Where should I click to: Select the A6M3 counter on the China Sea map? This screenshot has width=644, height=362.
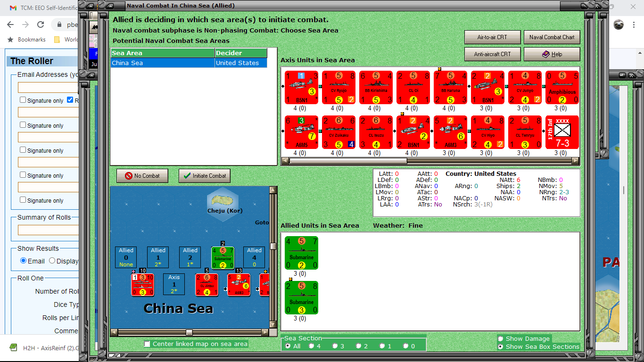point(239,285)
